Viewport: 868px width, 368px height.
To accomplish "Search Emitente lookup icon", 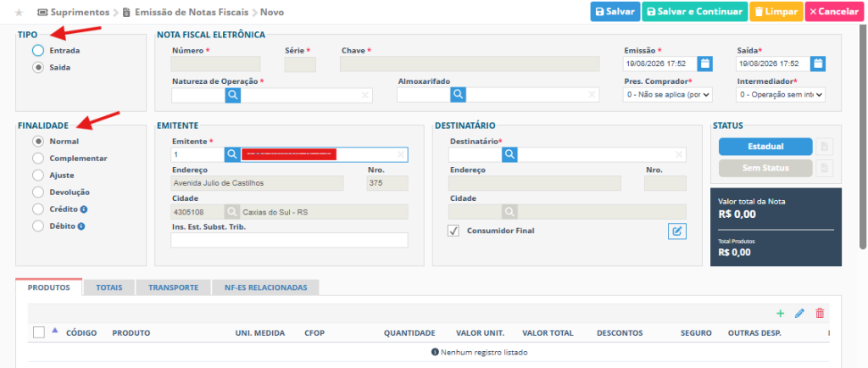I will (x=232, y=154).
